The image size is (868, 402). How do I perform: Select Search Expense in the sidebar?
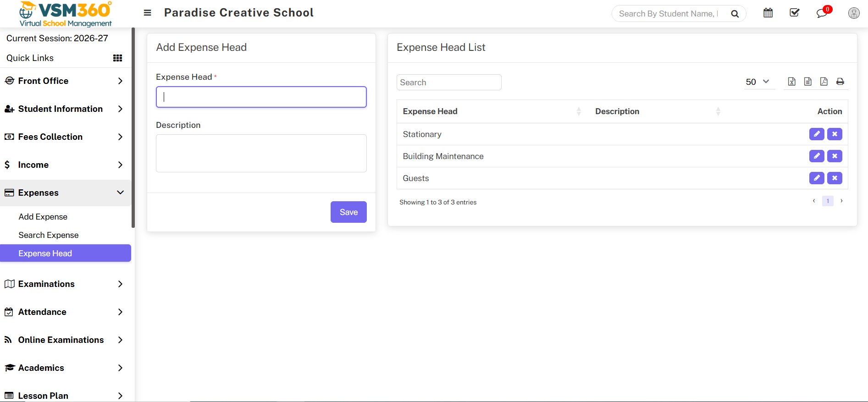49,235
